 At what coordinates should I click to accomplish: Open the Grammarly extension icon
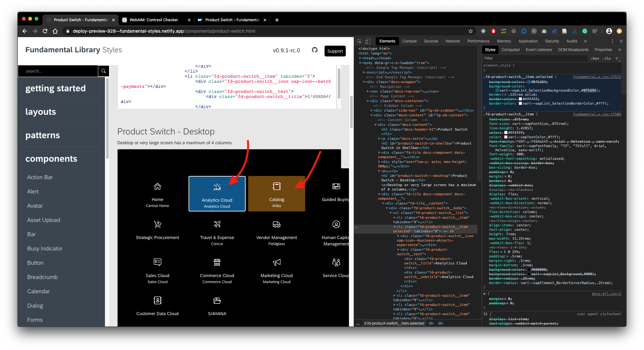pyautogui.click(x=585, y=31)
